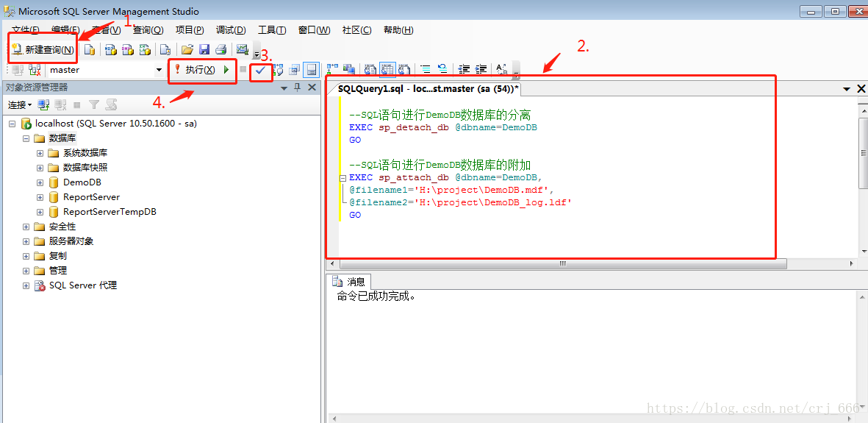
Task: Expand the 数据库快照 folder
Action: [40, 168]
